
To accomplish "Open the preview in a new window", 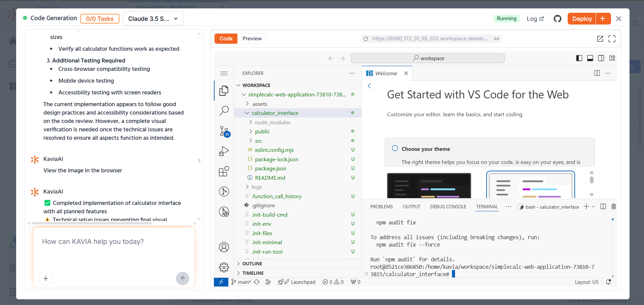I will pyautogui.click(x=600, y=39).
